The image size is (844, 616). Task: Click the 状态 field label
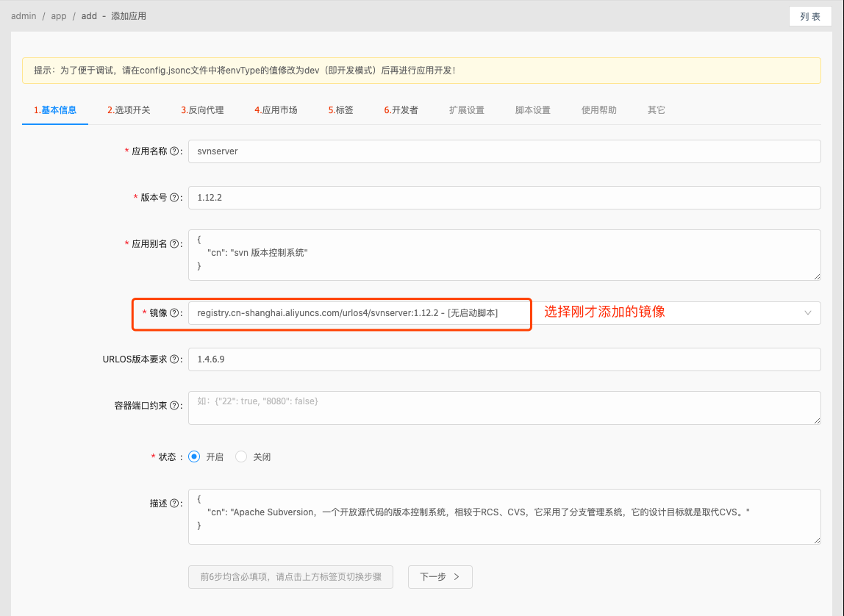(x=168, y=456)
